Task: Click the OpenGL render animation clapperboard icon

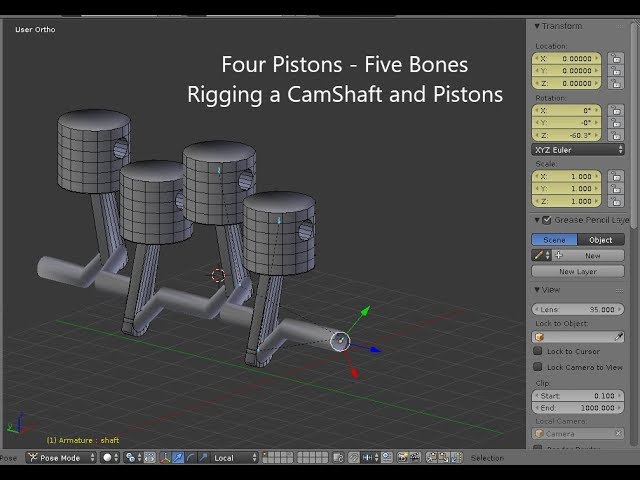Action: click(x=415, y=458)
